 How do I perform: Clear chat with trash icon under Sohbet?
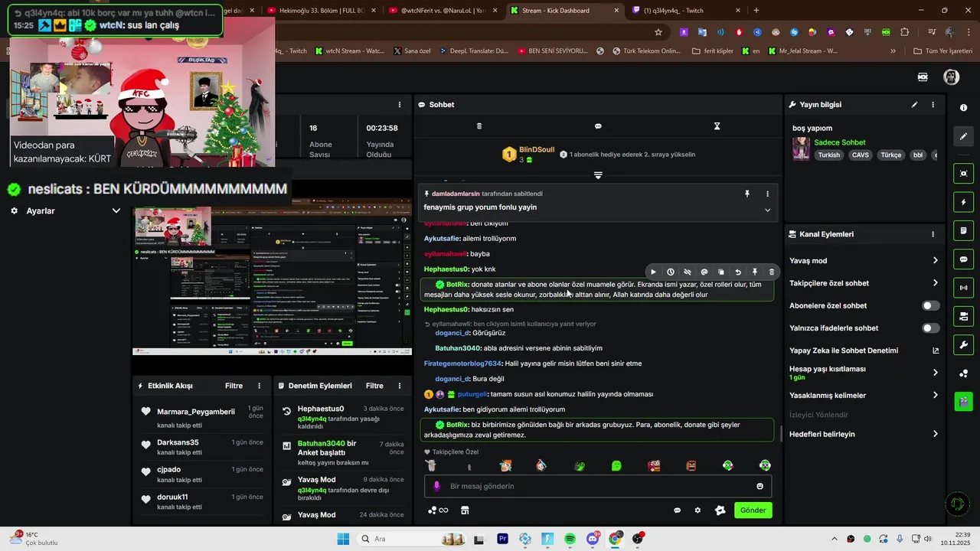[479, 126]
